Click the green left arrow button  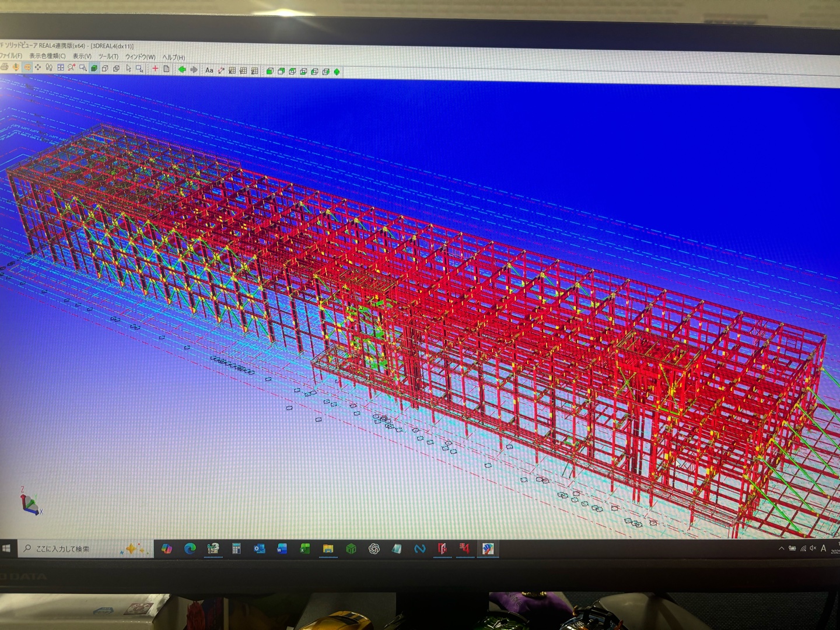tap(182, 69)
